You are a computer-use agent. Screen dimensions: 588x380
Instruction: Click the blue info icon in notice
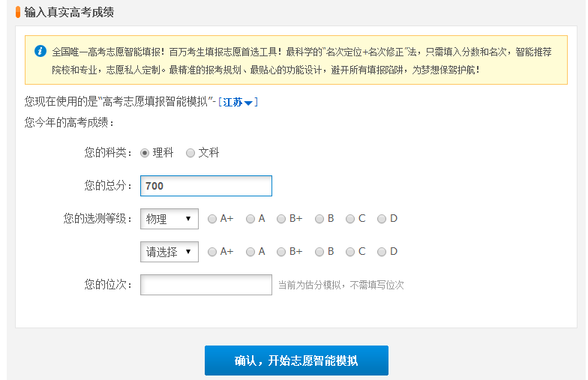tap(40, 51)
